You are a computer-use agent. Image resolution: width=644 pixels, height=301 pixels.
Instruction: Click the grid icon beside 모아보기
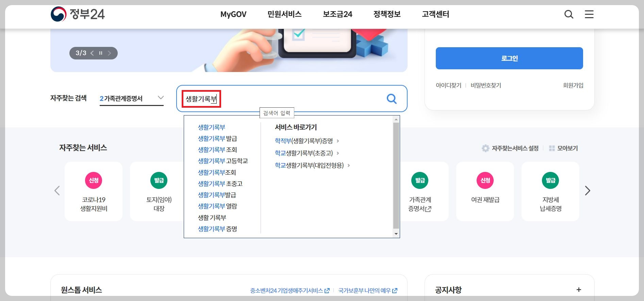552,148
